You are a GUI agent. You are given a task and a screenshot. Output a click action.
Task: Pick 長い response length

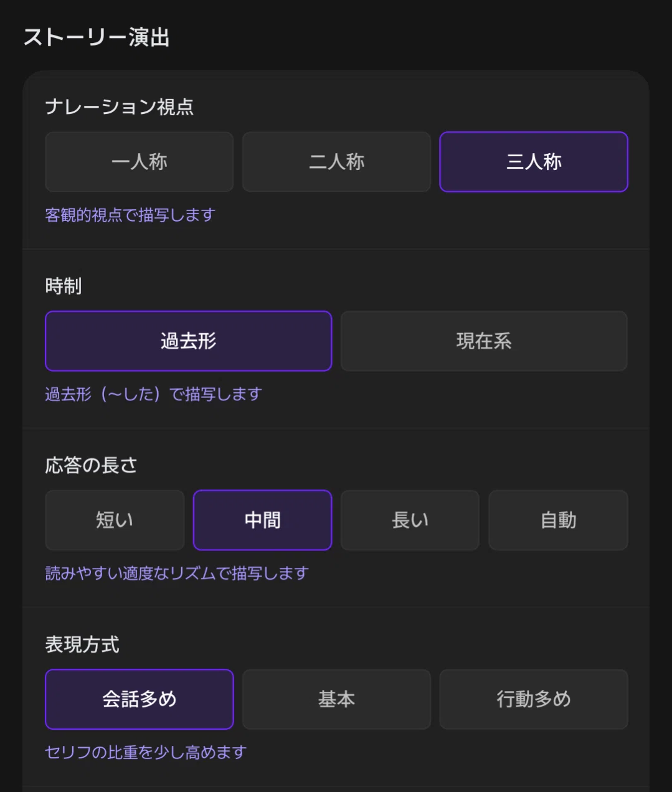tap(410, 520)
